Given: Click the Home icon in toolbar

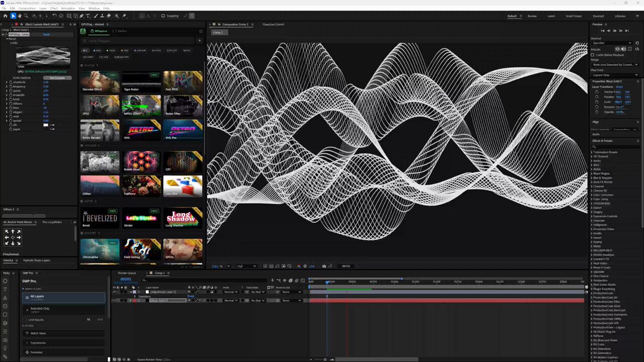Looking at the screenshot, I should (x=5, y=16).
